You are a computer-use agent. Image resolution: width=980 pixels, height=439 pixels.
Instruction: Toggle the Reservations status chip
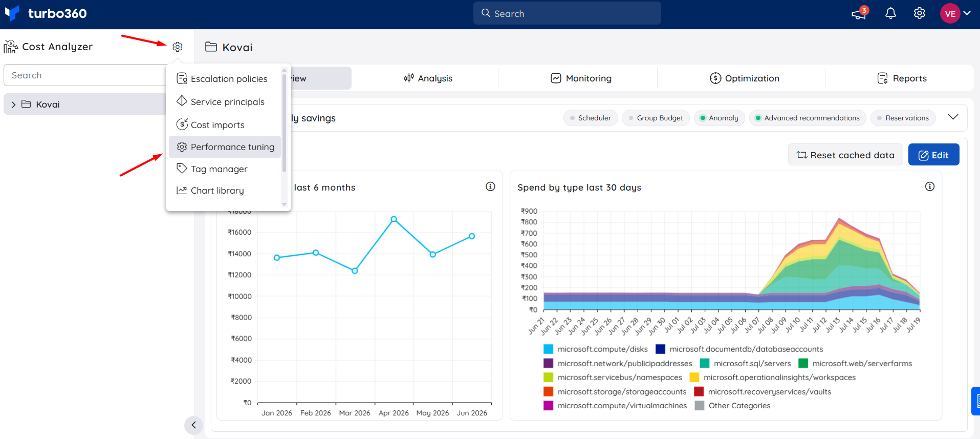tap(903, 118)
